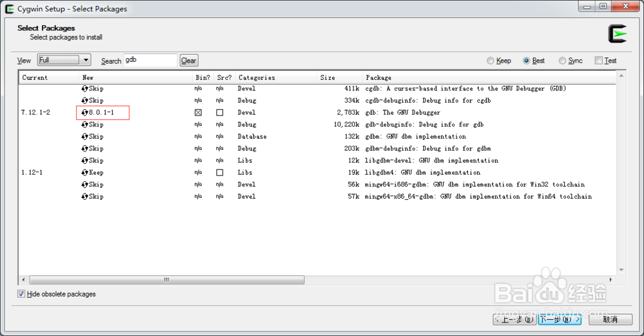Screen dimensions: 644x336
Task: Click 'gdbm: GNU dbm implementation' text
Action: tap(415, 136)
